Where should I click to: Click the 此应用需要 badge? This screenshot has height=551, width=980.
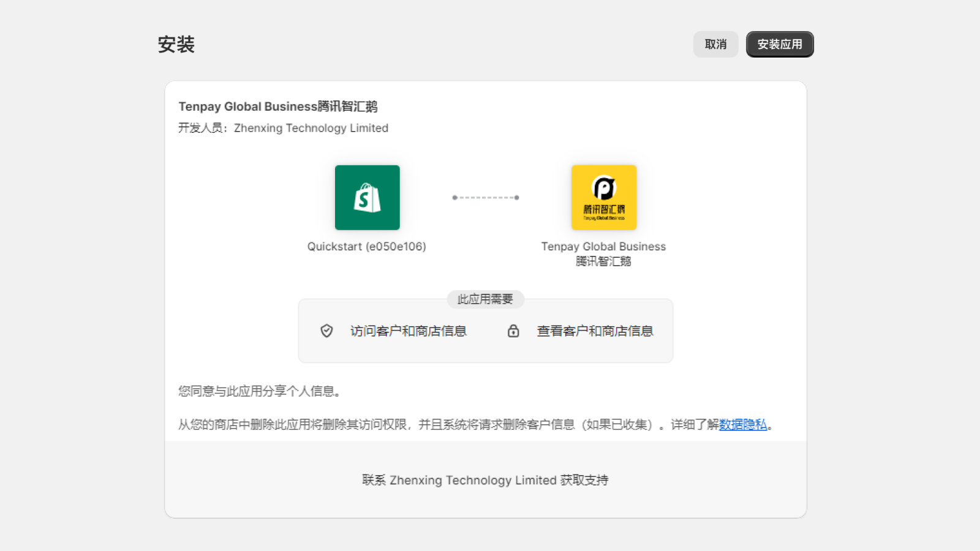485,299
